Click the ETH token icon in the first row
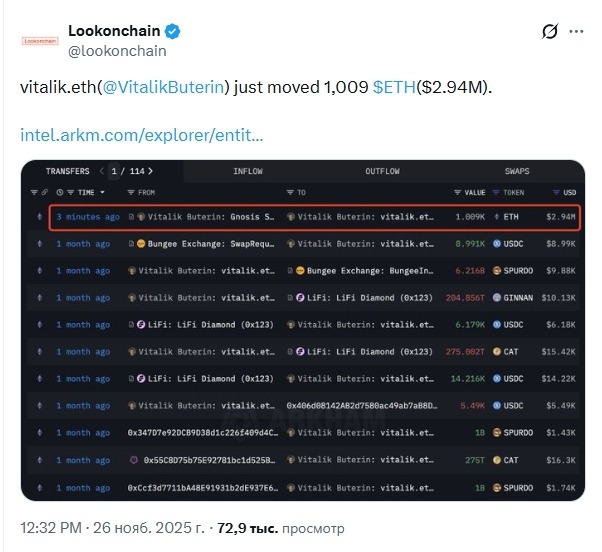Screen dimensions: 602x552 (x=497, y=216)
